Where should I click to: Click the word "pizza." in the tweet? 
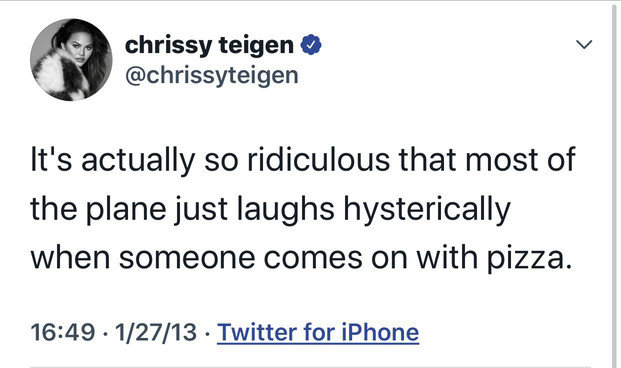(530, 258)
